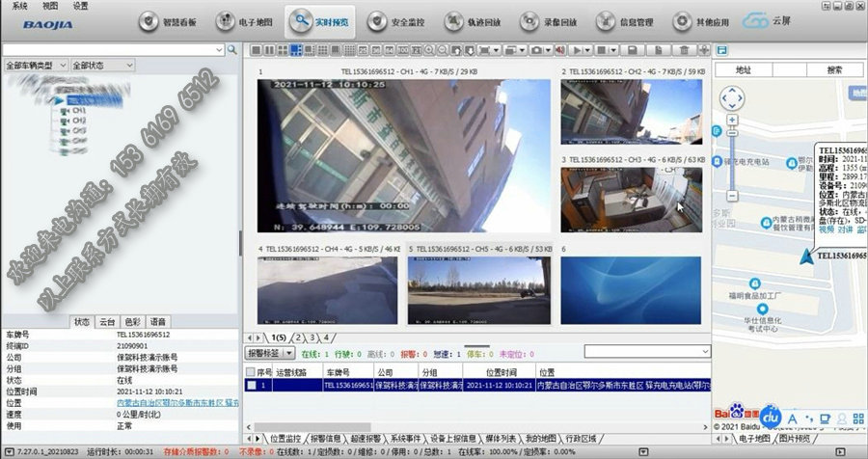
Task: Click the map zoom-in plus button
Action: tap(732, 121)
